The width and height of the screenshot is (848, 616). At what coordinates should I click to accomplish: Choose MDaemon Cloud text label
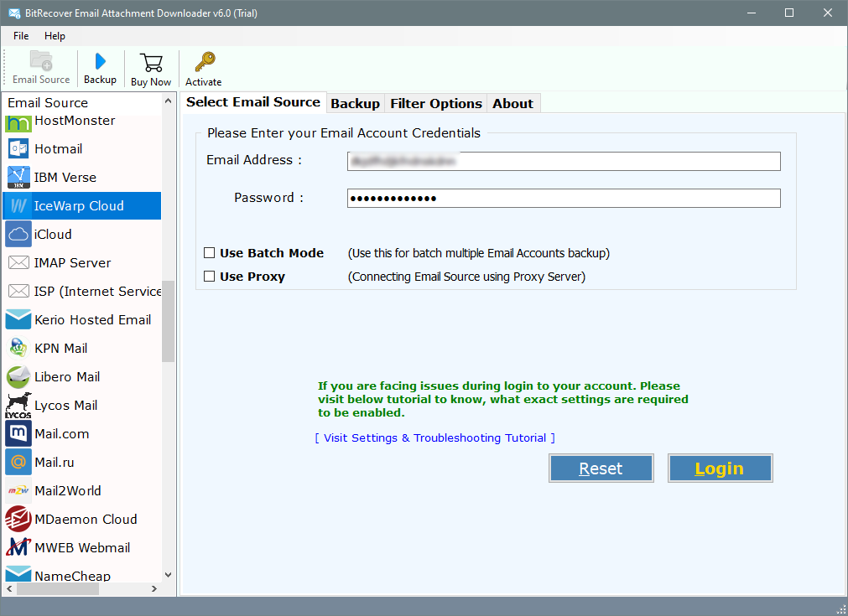click(x=86, y=519)
